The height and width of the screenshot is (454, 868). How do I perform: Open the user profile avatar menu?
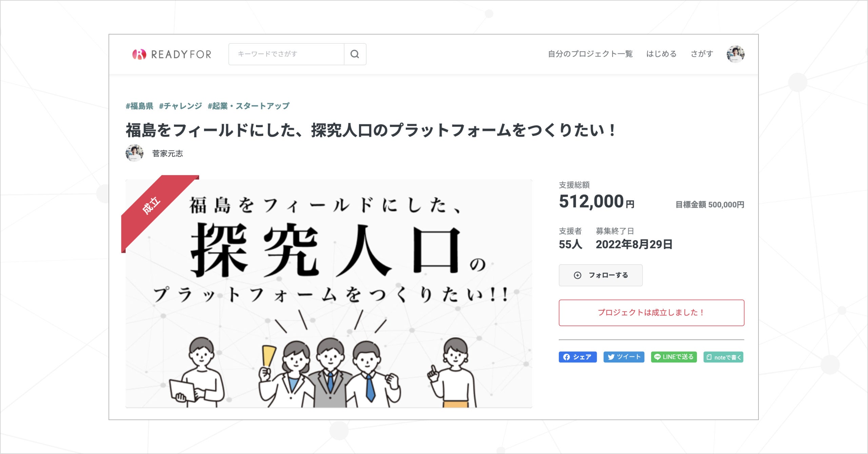(x=735, y=54)
